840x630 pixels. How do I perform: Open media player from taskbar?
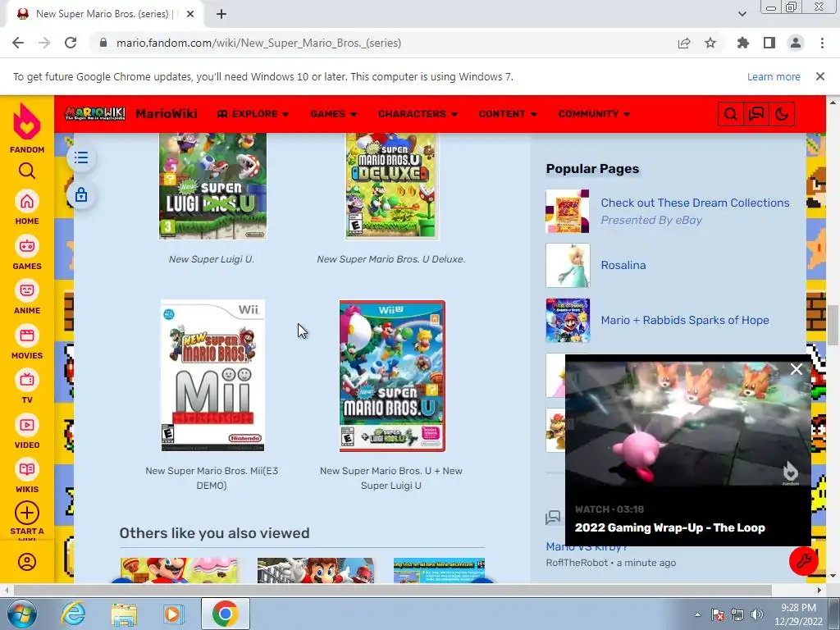tap(173, 614)
